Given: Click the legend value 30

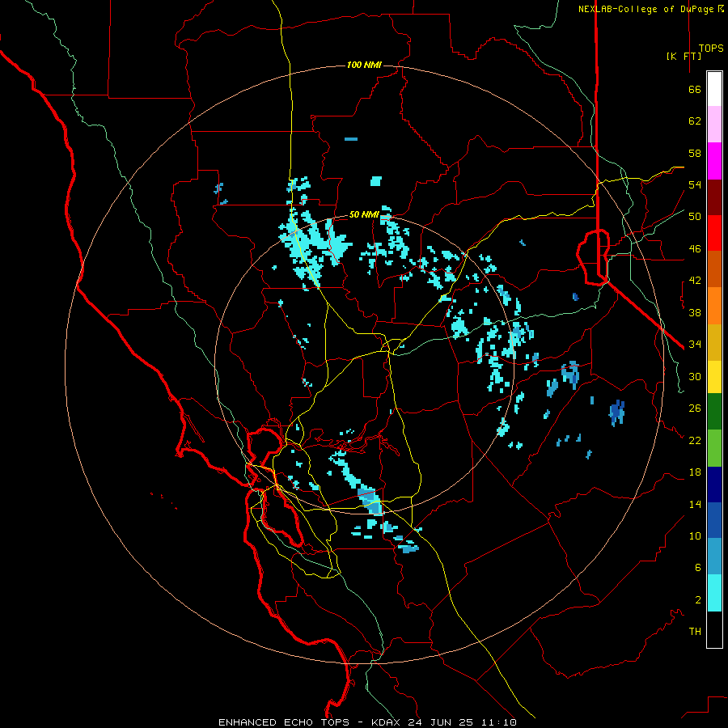Looking at the screenshot, I should click(695, 376).
